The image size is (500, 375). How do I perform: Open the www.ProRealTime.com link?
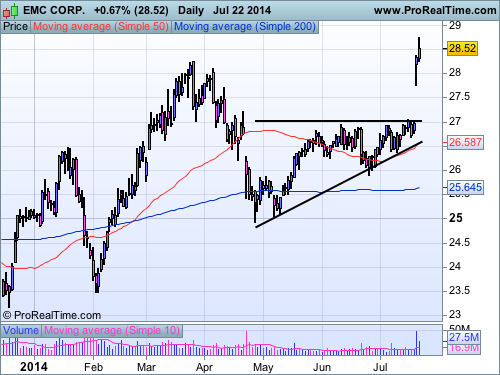435,11
